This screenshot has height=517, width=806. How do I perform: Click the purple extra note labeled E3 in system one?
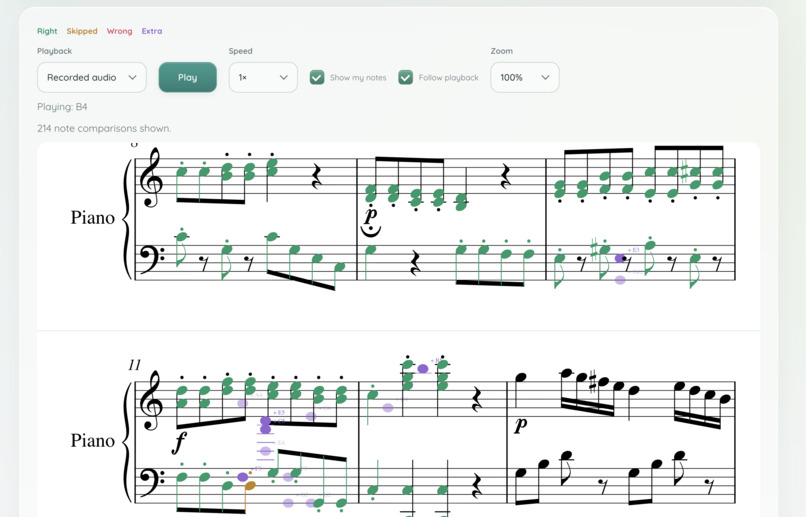coord(620,258)
